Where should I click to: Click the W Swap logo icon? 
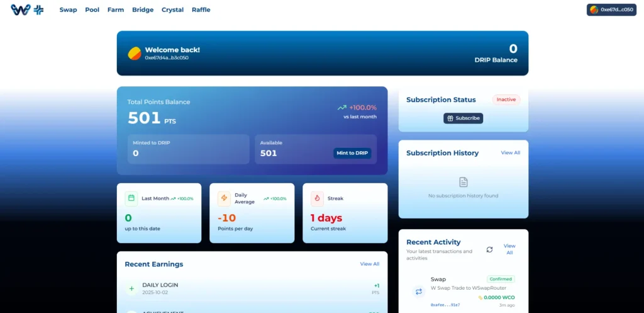pyautogui.click(x=21, y=9)
